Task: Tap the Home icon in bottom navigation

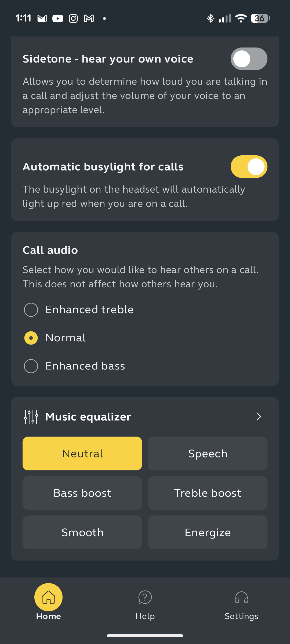Action: coord(48,597)
